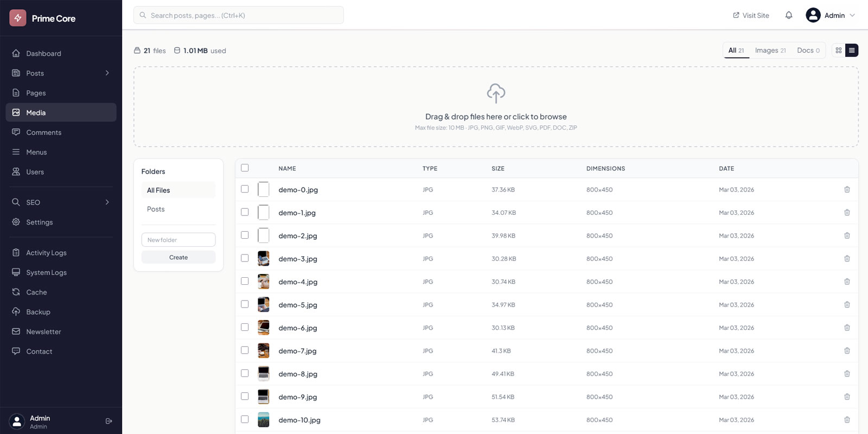Click the cloud upload icon
This screenshot has width=868, height=434.
496,93
